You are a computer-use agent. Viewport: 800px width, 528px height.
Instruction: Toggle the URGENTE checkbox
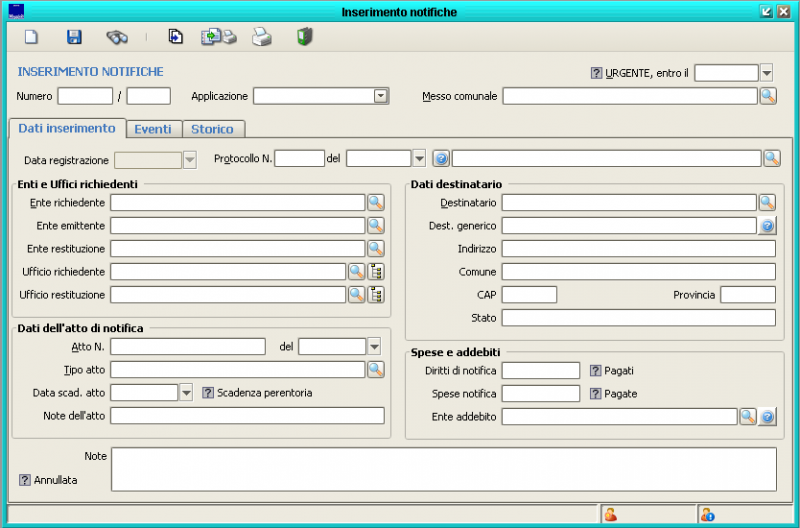tap(597, 73)
